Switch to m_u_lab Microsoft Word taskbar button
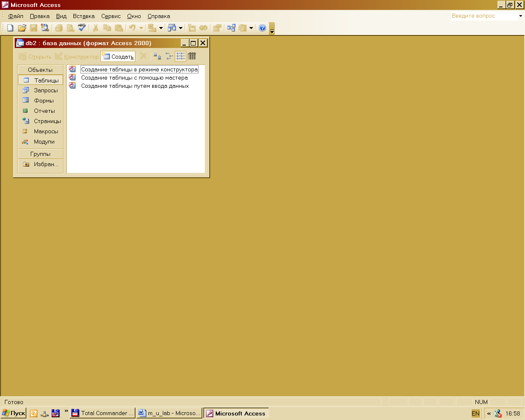Image resolution: width=525 pixels, height=420 pixels. [169, 413]
